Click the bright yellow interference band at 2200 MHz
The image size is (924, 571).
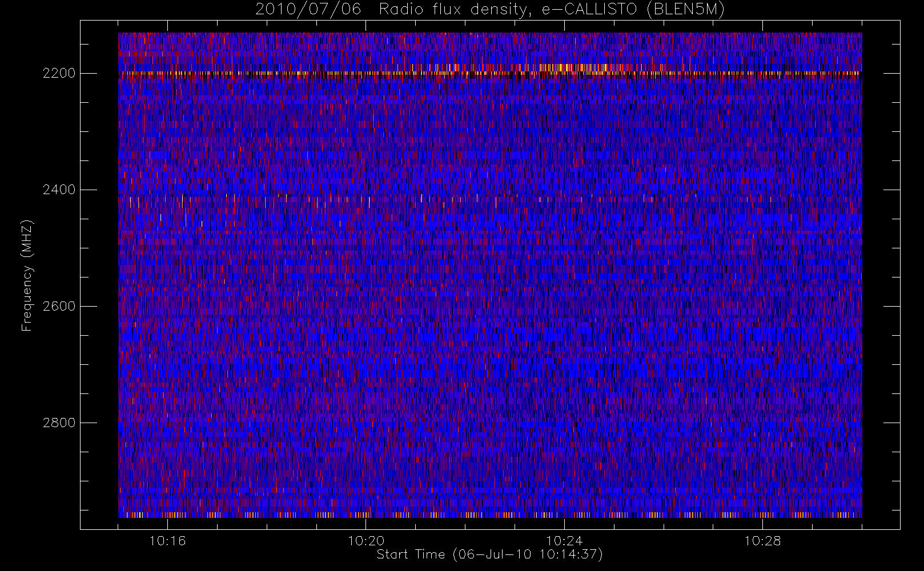[490, 73]
